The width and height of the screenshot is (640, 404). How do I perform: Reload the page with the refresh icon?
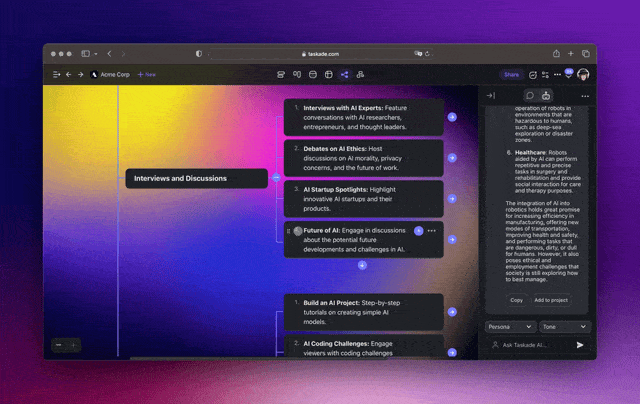click(427, 53)
